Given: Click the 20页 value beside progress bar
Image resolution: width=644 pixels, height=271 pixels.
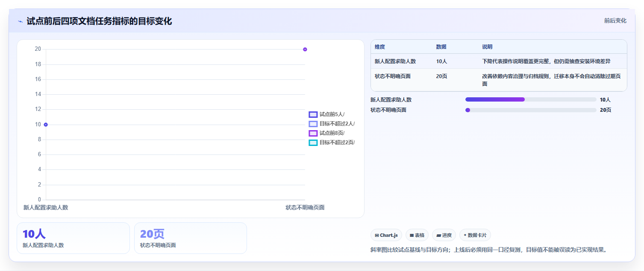Looking at the screenshot, I should (606, 110).
